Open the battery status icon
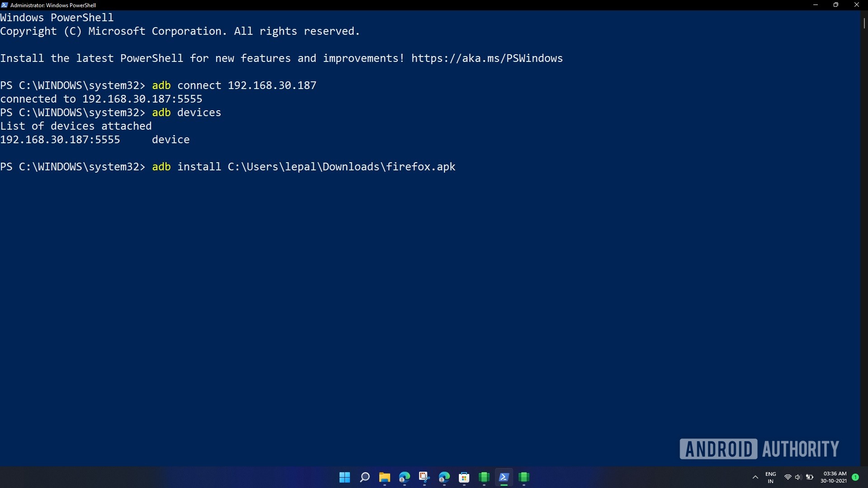The height and width of the screenshot is (488, 868). click(809, 477)
